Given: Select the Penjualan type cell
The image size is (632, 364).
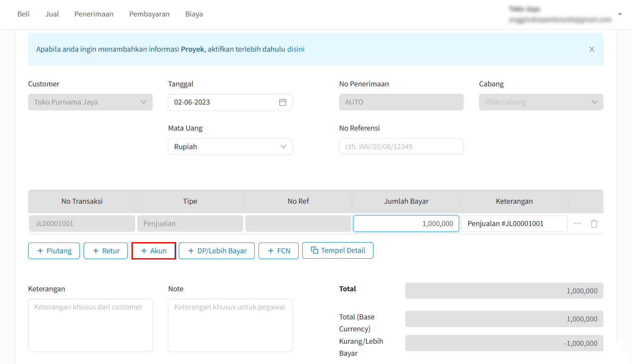Looking at the screenshot, I should pos(190,224).
